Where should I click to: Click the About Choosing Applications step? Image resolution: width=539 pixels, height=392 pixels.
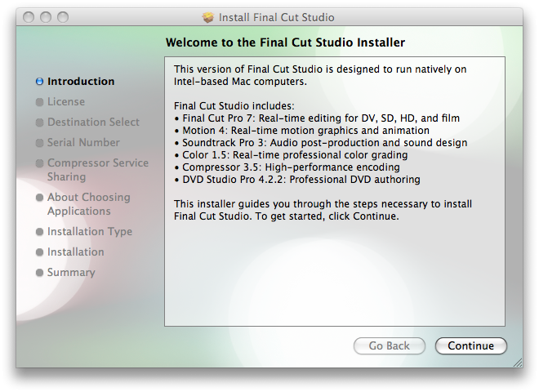[x=88, y=204]
